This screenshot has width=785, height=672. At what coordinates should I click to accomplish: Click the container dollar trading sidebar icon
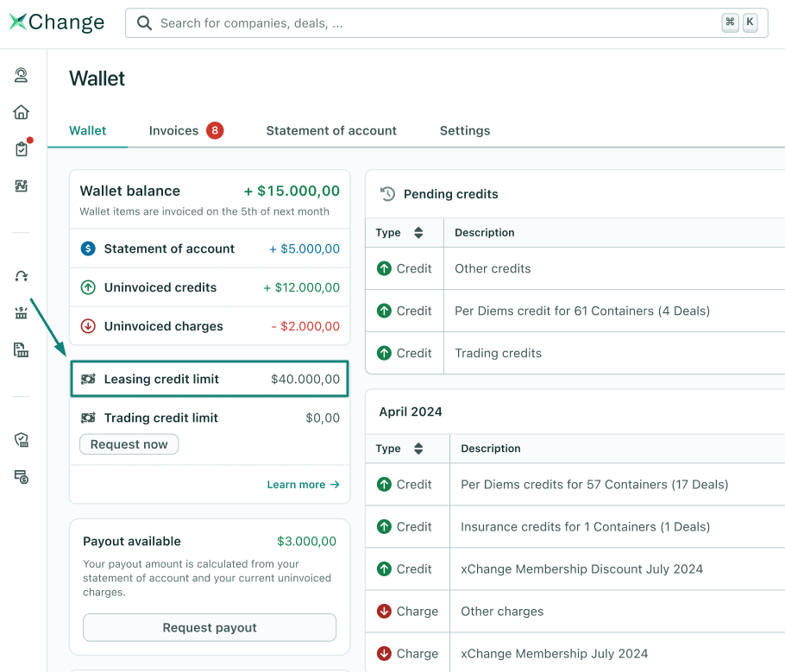click(x=22, y=312)
